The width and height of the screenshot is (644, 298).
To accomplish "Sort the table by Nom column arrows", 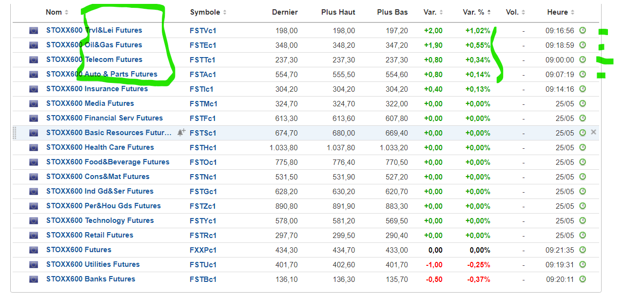I will click(67, 12).
